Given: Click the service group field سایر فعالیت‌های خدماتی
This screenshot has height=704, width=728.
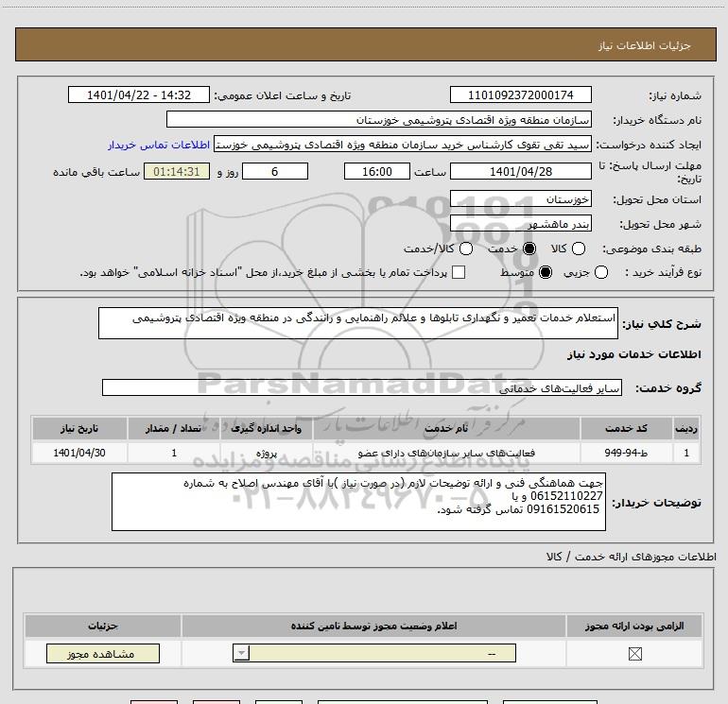Looking at the screenshot, I should tap(362, 388).
